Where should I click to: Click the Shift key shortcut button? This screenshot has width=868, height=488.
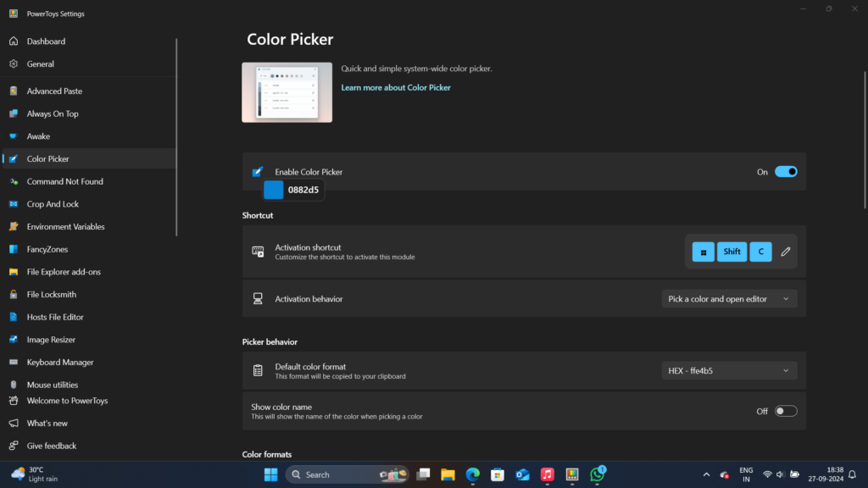[732, 252]
